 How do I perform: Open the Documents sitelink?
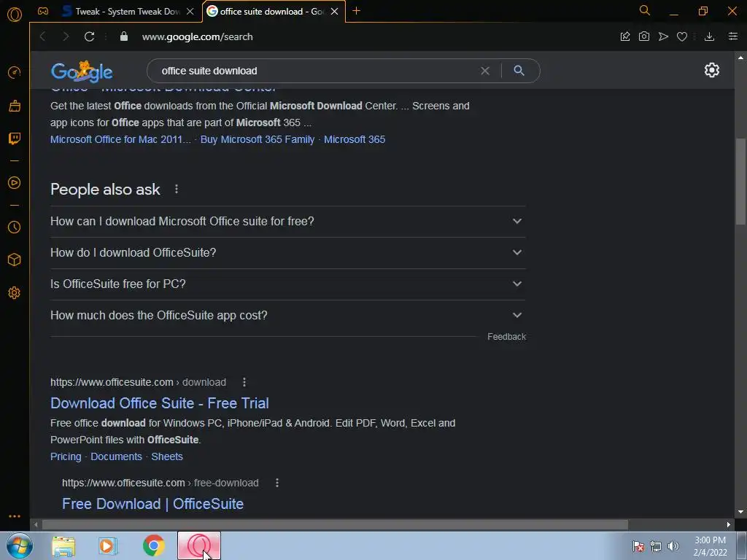[116, 456]
